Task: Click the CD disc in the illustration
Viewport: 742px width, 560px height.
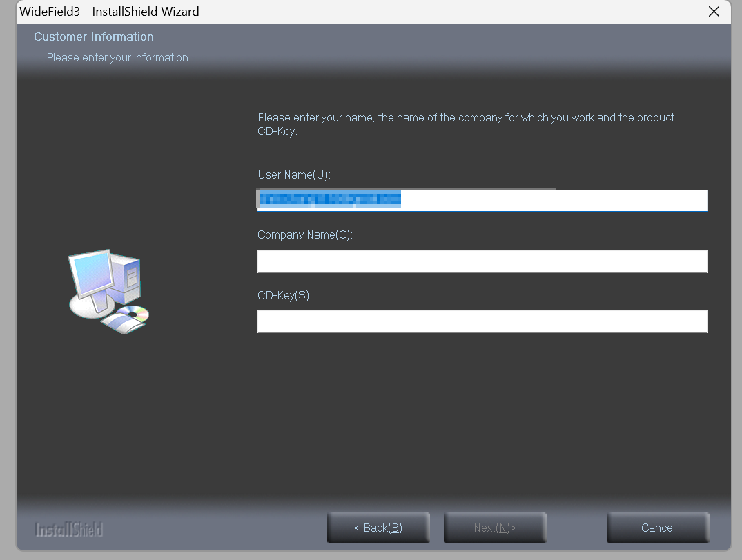Action: point(133,313)
